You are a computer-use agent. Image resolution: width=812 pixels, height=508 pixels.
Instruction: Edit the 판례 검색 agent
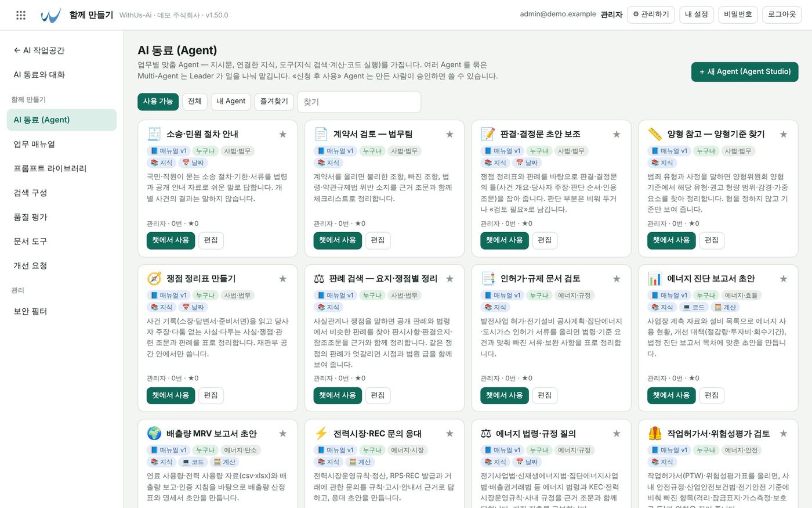pos(378,395)
